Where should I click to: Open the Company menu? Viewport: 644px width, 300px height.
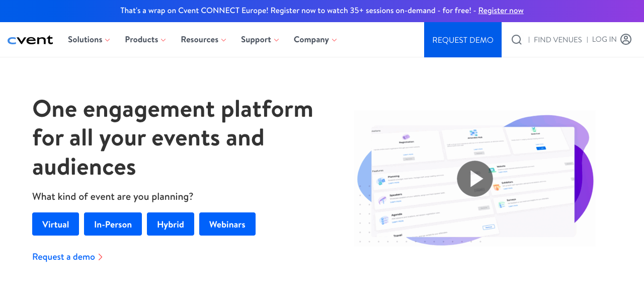[x=311, y=40]
